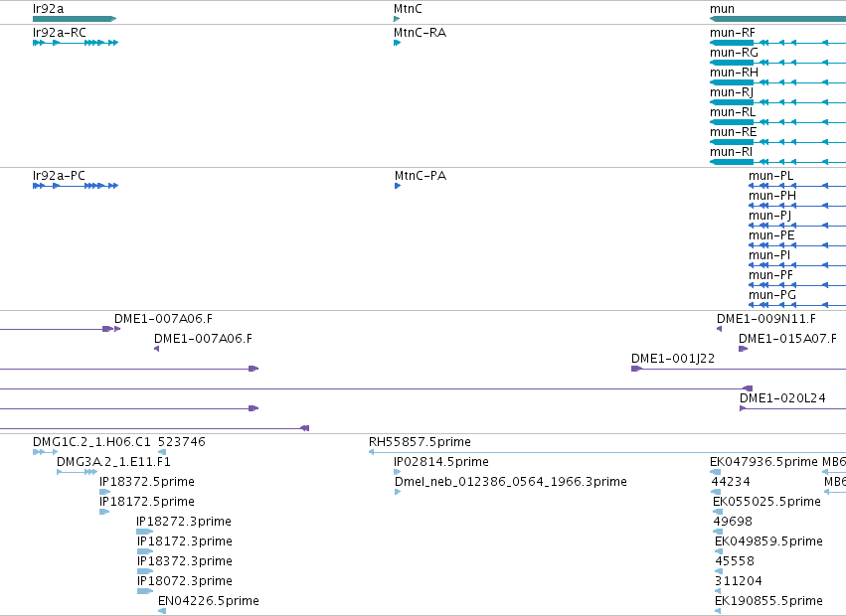The width and height of the screenshot is (846, 616).
Task: Select the IP18372.3prime EST
Action: pyautogui.click(x=145, y=571)
